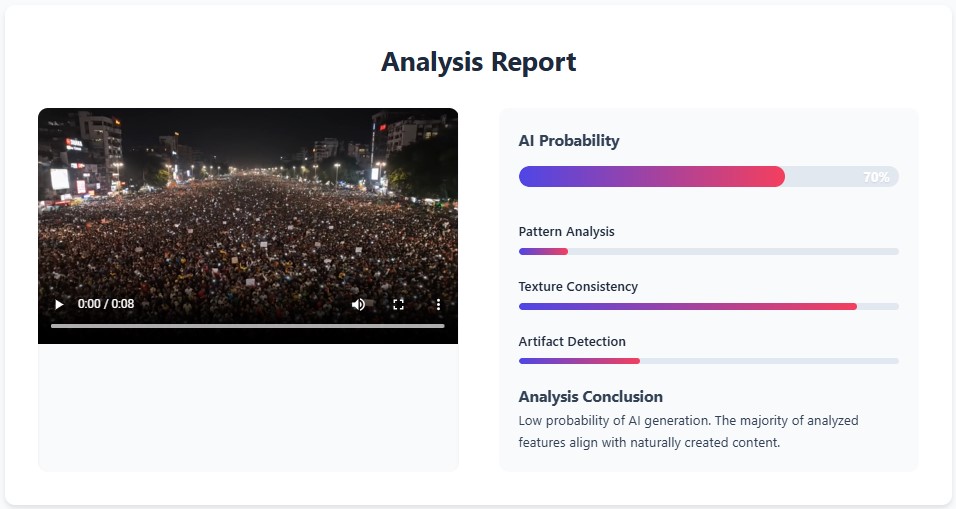Screen dimensions: 956x509
Task: Click the video progress seek bar
Action: point(248,326)
